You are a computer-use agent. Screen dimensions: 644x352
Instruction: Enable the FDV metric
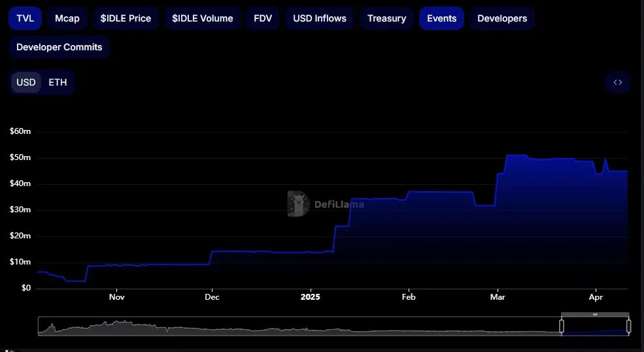(x=263, y=18)
